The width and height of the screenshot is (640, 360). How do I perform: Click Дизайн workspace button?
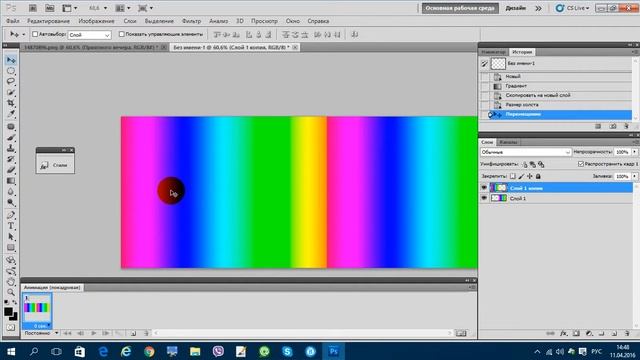pyautogui.click(x=516, y=8)
